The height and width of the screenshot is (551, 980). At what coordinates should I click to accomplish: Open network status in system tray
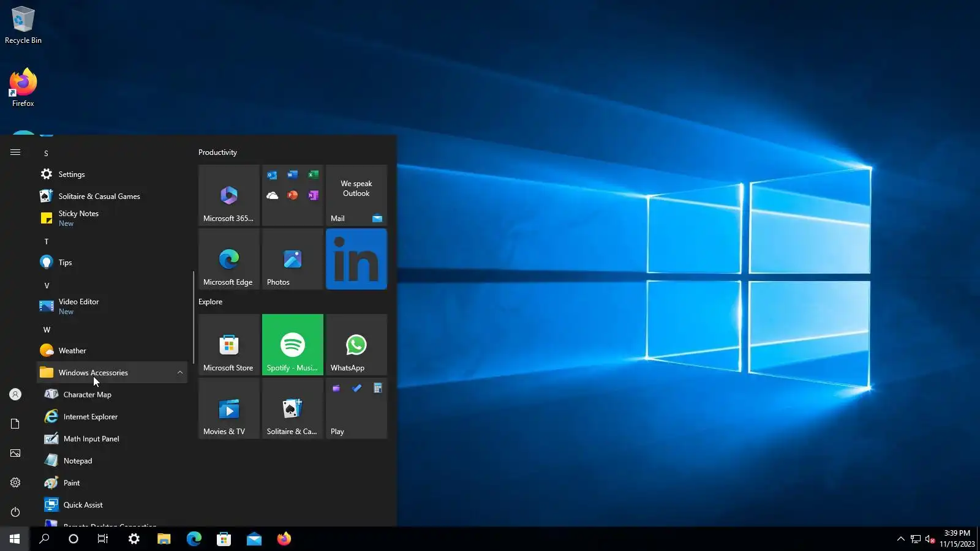[x=915, y=539]
